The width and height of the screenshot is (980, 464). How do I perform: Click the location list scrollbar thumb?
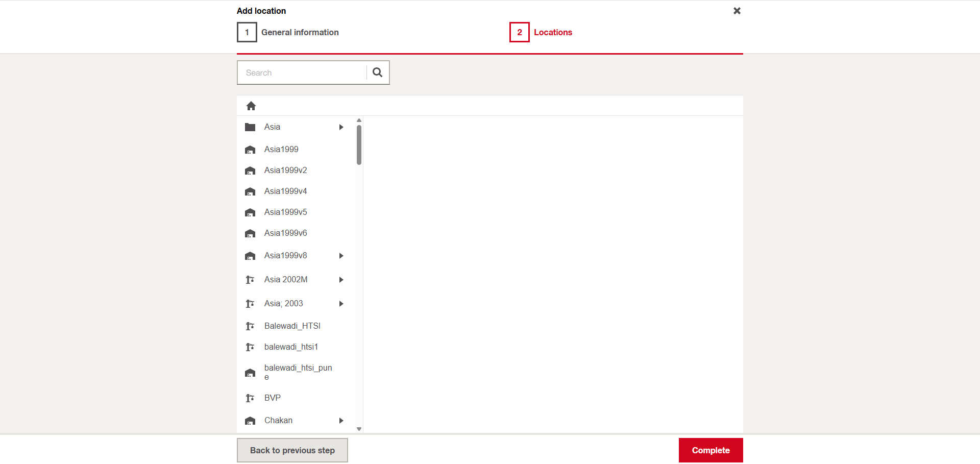coord(359,145)
